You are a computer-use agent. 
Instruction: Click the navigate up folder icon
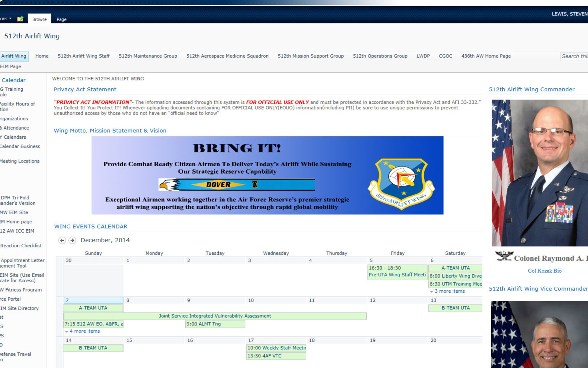click(20, 19)
